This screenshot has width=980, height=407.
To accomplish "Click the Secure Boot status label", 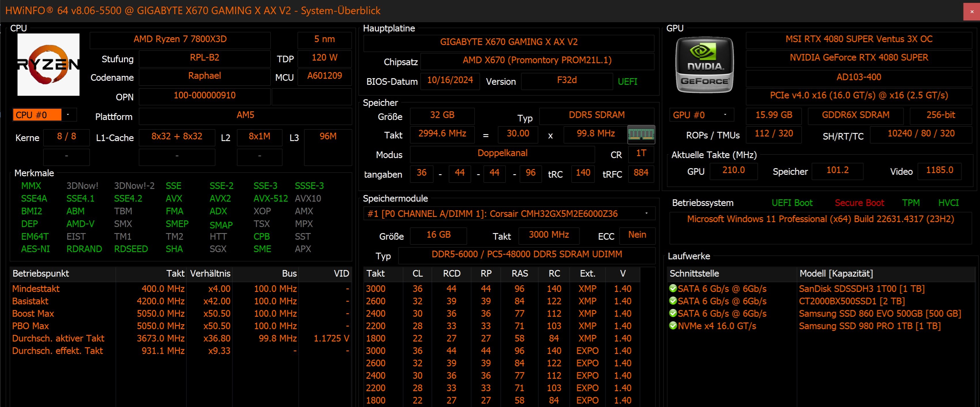I will click(859, 202).
